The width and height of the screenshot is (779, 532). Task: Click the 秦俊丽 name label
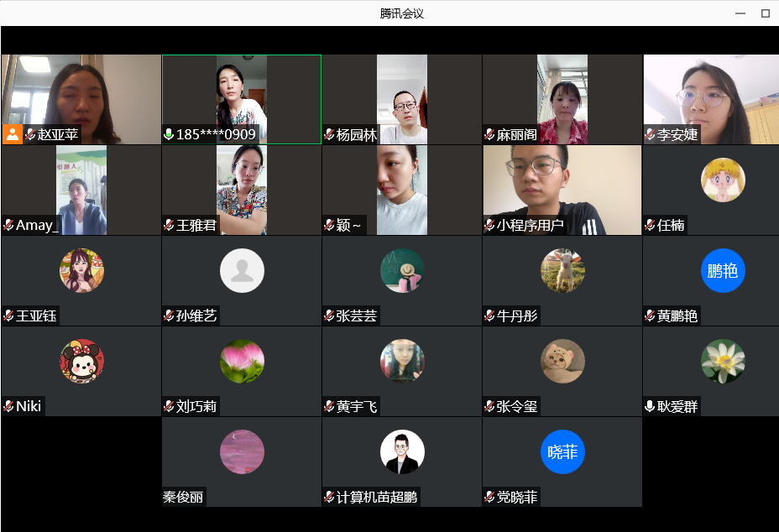(183, 498)
